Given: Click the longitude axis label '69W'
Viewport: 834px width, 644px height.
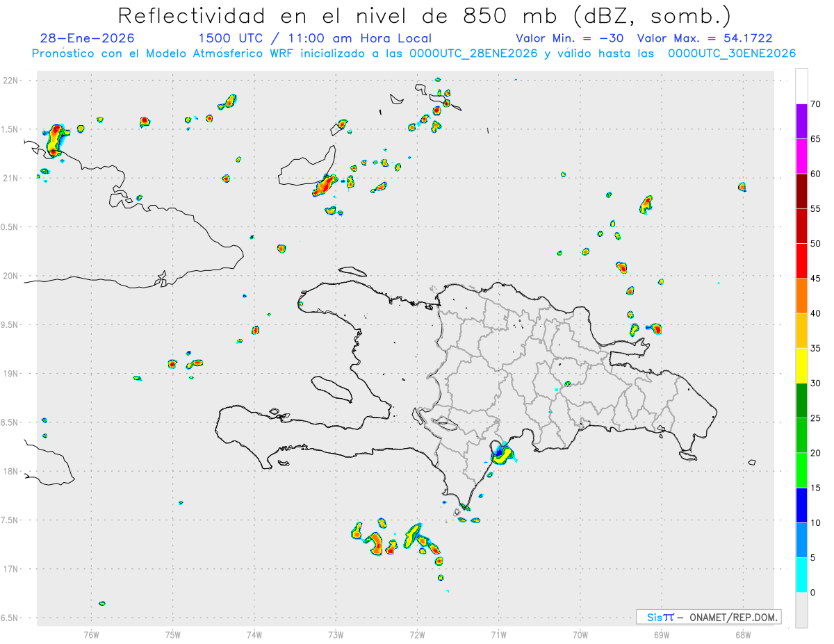Looking at the screenshot, I should tap(662, 634).
